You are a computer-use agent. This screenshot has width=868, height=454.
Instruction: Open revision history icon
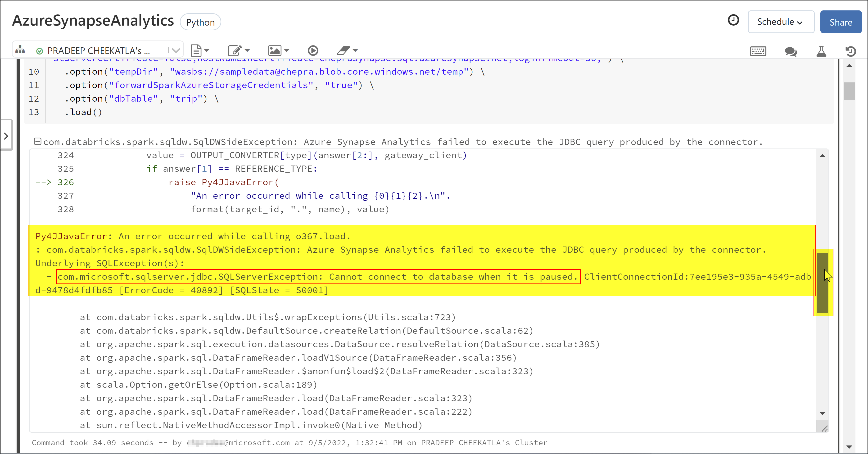click(x=850, y=51)
